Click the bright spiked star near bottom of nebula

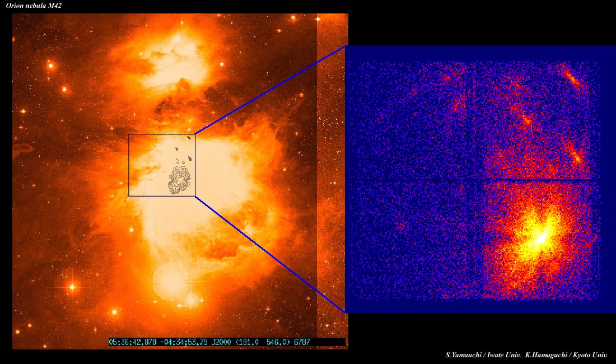coord(190,301)
